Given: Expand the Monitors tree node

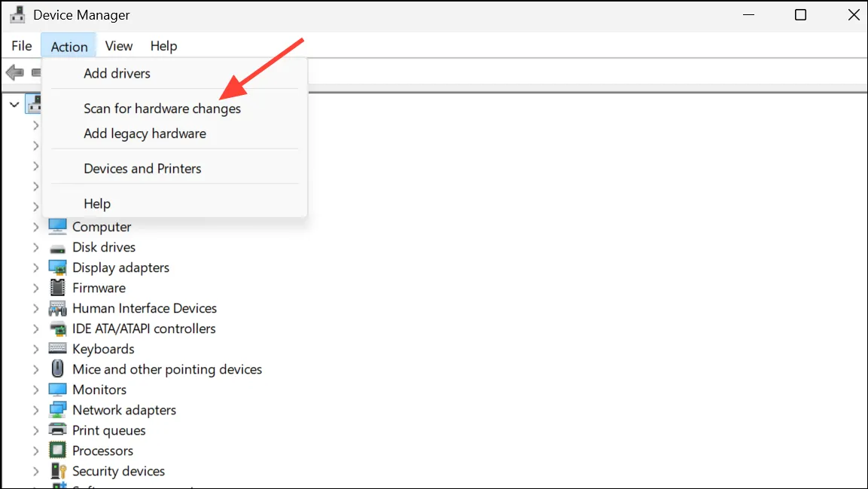Looking at the screenshot, I should pyautogui.click(x=36, y=390).
